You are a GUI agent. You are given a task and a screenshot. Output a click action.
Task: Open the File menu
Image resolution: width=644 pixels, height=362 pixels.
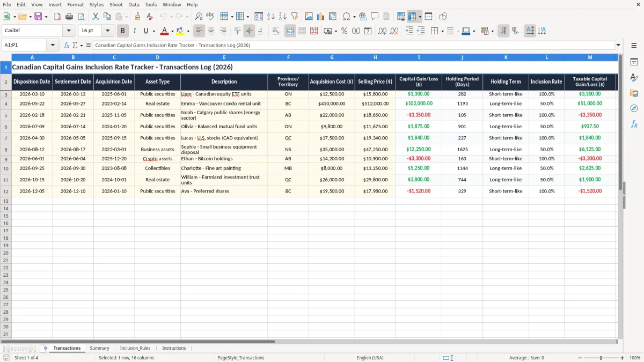7,4
